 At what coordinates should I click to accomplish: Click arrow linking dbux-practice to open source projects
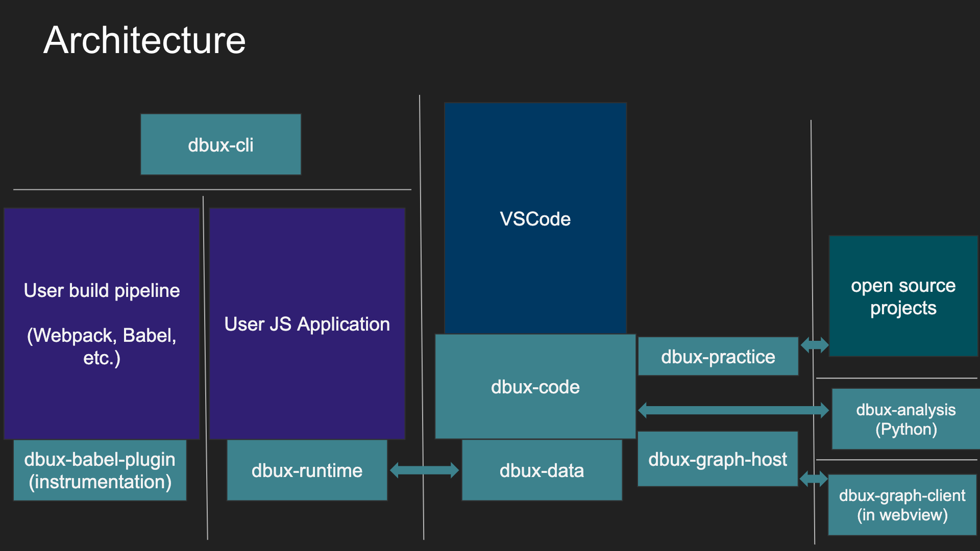815,345
